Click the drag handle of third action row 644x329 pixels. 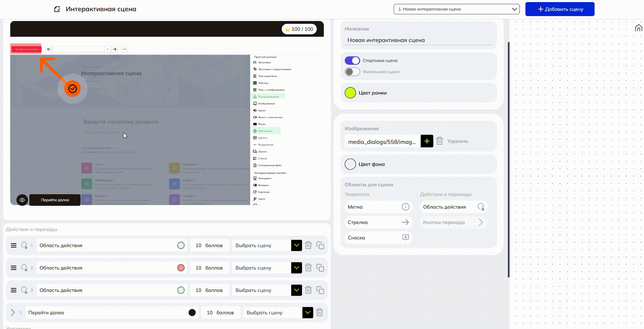click(14, 290)
